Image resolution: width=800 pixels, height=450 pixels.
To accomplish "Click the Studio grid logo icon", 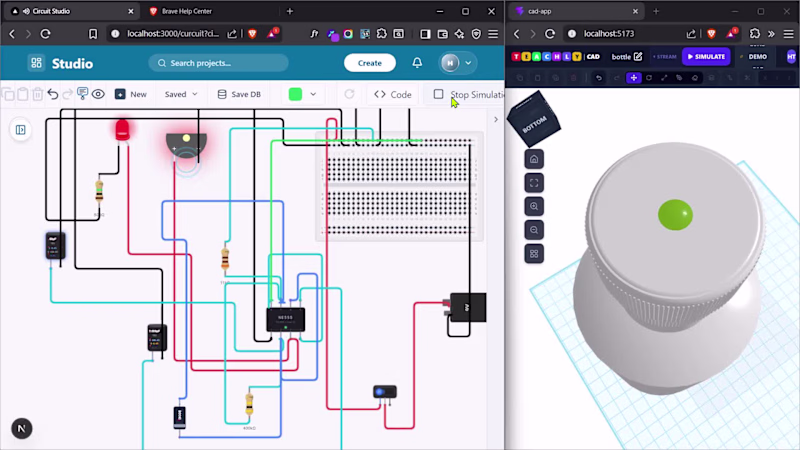I will [36, 63].
